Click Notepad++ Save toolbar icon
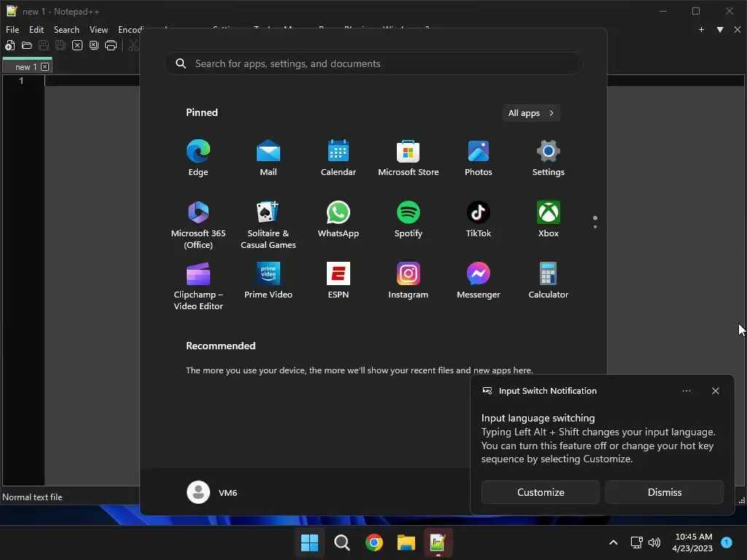The height and width of the screenshot is (560, 747). pyautogui.click(x=43, y=46)
